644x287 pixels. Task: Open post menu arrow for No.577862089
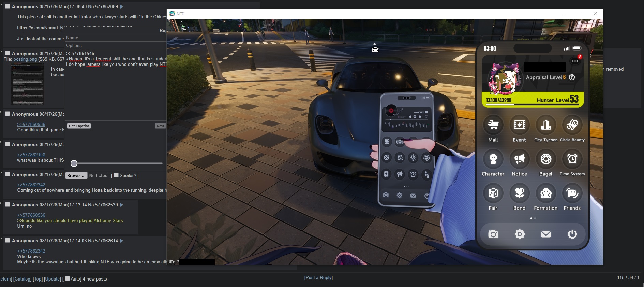(x=122, y=6)
